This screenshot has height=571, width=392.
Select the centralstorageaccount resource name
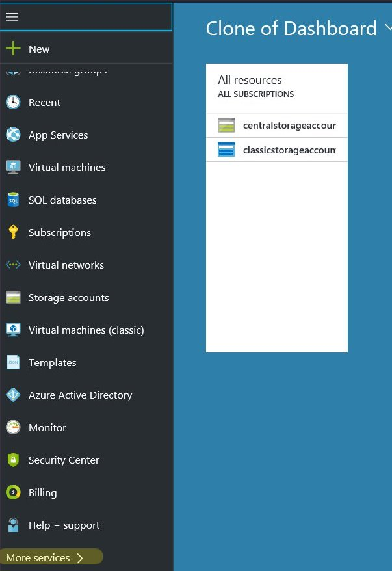coord(289,126)
